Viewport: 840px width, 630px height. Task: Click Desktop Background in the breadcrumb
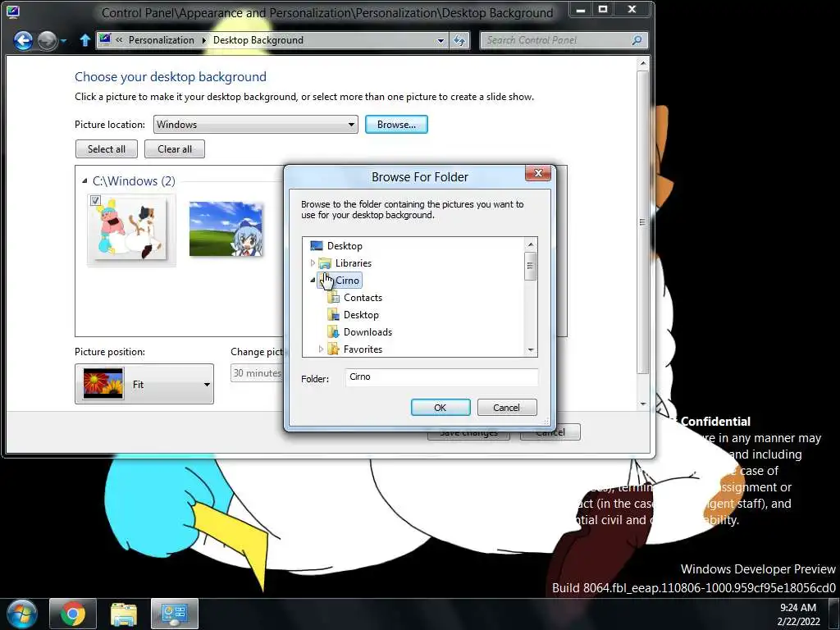(258, 40)
